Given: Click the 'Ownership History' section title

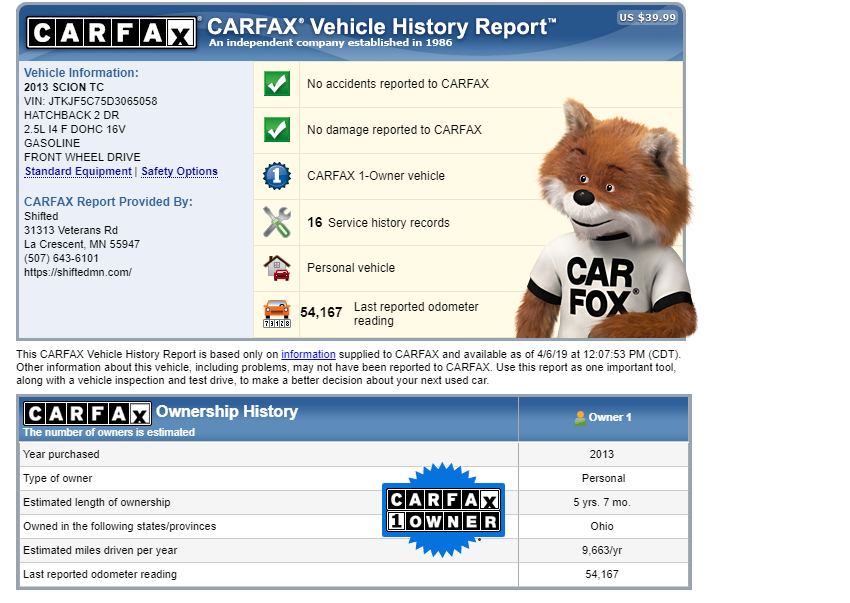Looking at the screenshot, I should 227,412.
